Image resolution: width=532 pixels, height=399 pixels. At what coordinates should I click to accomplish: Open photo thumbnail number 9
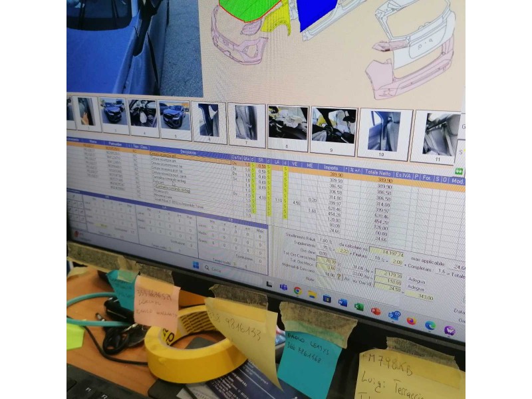coord(334,130)
